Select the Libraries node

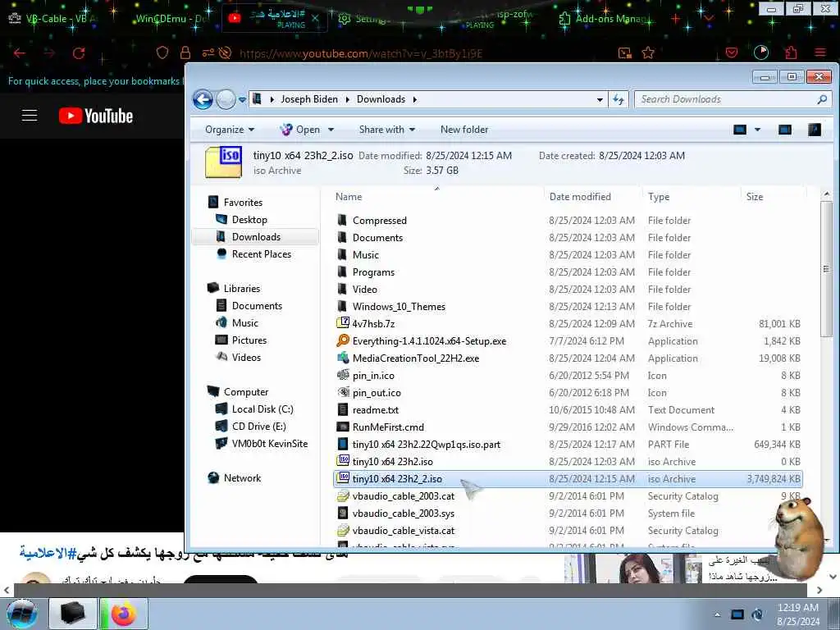pyautogui.click(x=242, y=288)
